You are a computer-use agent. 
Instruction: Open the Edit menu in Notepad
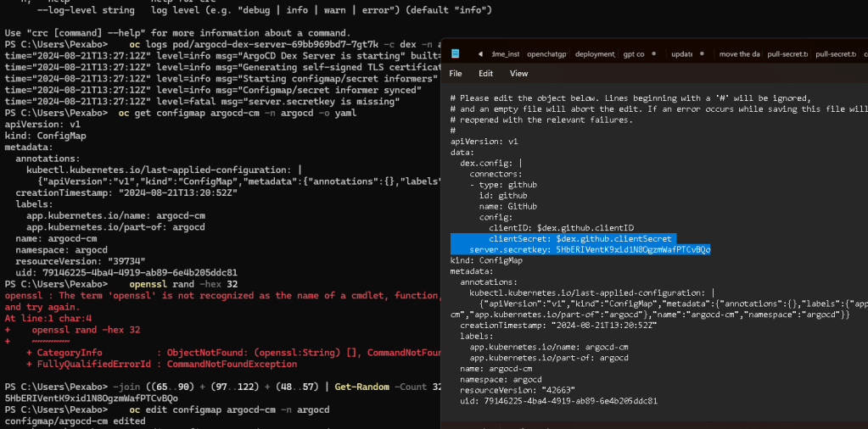(485, 74)
